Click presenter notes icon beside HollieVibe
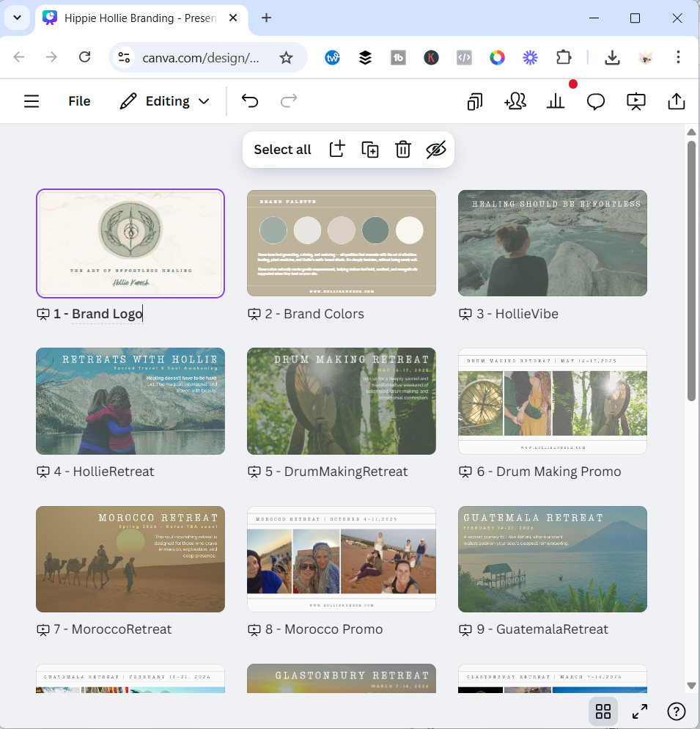The height and width of the screenshot is (729, 700). click(465, 315)
